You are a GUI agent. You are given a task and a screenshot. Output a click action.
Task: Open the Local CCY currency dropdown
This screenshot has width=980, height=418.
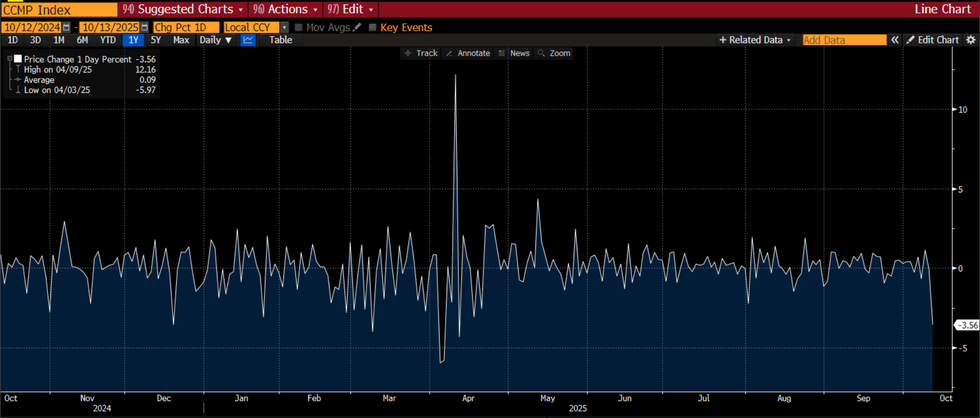click(284, 28)
